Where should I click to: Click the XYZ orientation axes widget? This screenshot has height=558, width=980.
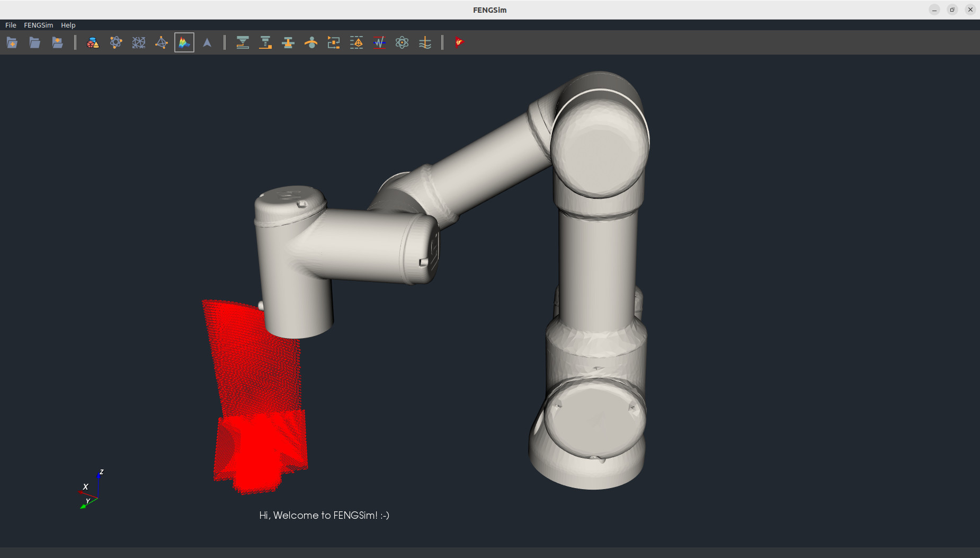pos(91,490)
